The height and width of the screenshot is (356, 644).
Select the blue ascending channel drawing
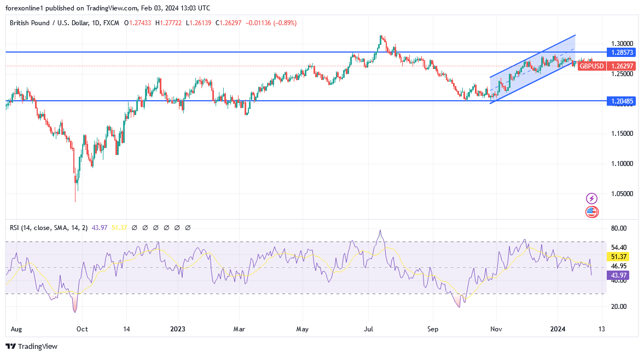tap(533, 69)
